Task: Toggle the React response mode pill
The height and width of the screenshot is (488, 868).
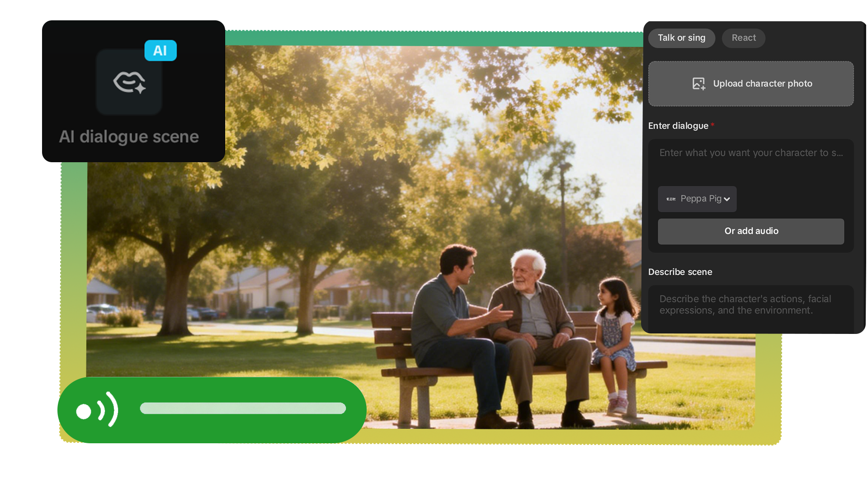Action: (743, 38)
